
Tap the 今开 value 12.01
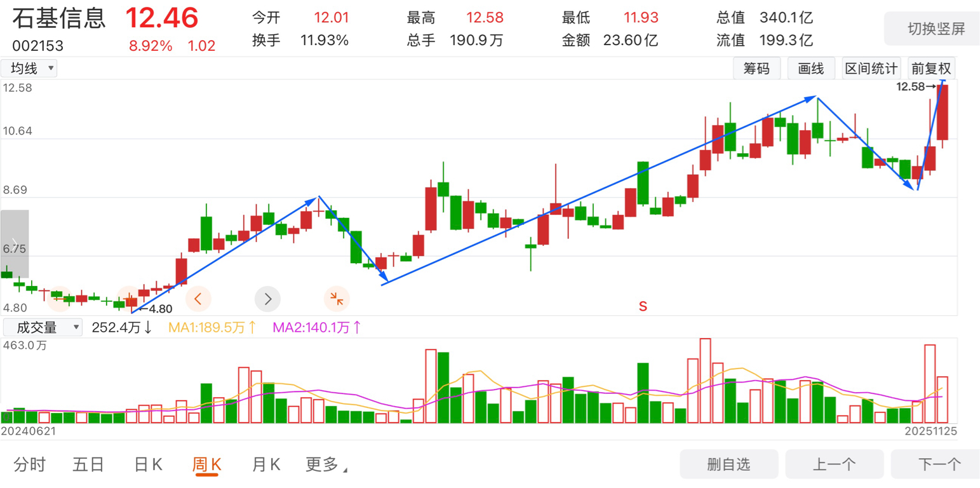pyautogui.click(x=332, y=18)
